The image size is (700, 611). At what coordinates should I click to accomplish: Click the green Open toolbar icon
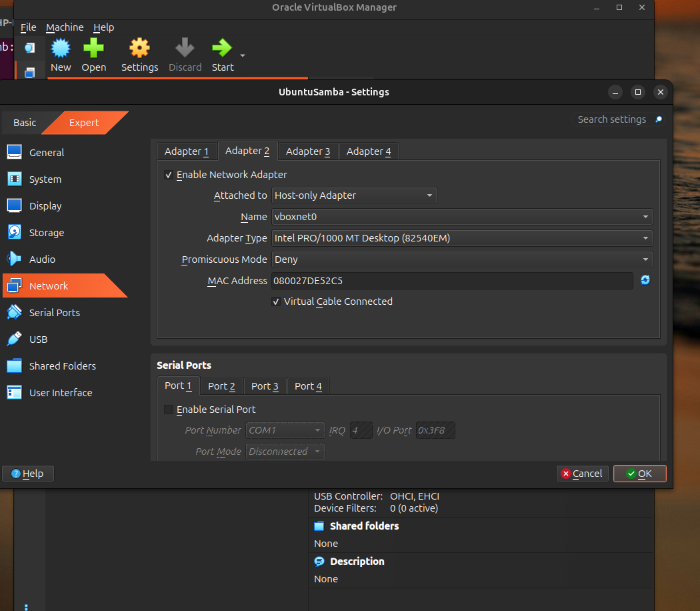(93, 49)
